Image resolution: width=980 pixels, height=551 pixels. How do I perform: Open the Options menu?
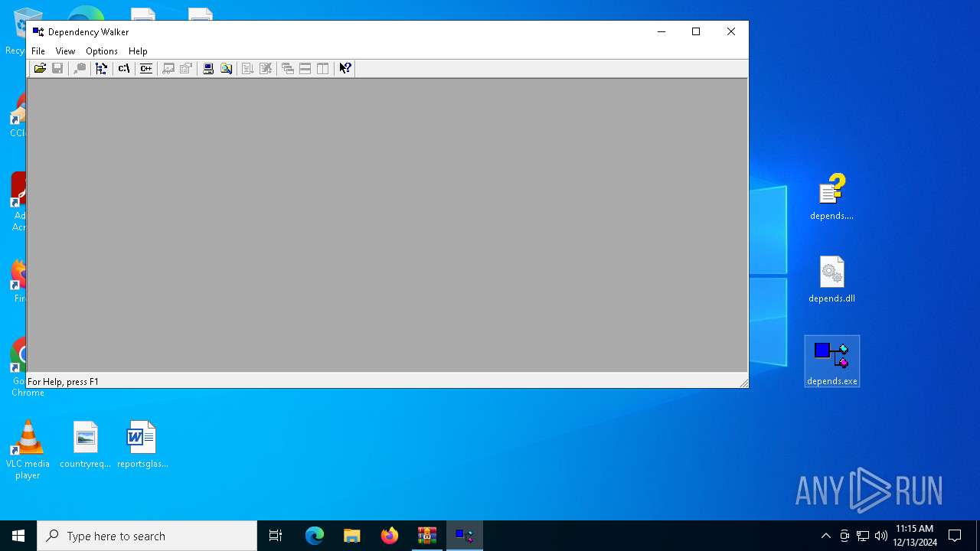102,51
